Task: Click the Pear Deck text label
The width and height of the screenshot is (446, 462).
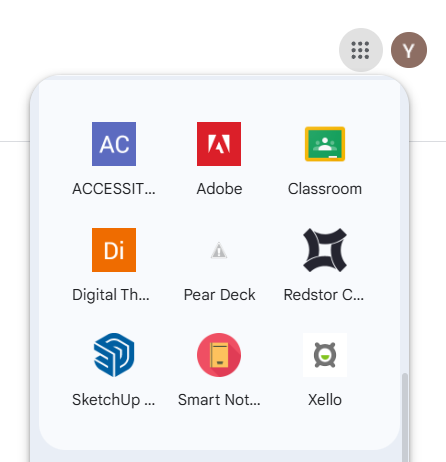Action: pyautogui.click(x=219, y=295)
